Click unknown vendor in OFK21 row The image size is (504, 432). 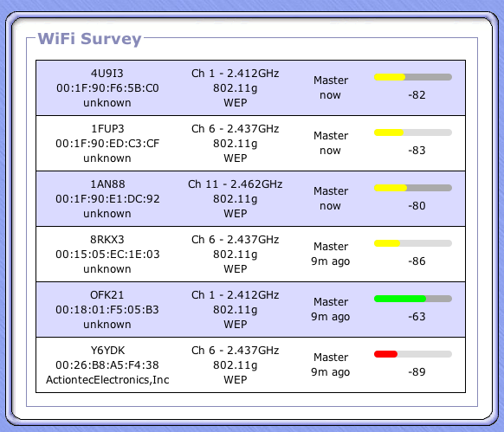[x=107, y=325]
